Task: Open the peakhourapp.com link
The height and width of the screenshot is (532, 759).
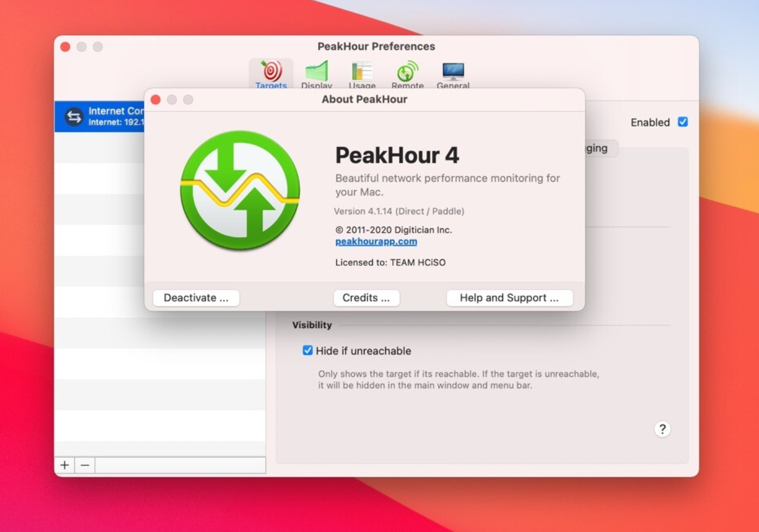Action: (x=376, y=242)
